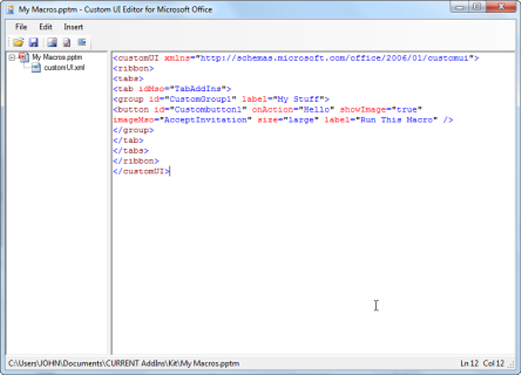521x375 pixels.
Task: Click the Open folder toolbar icon
Action: tap(18, 42)
